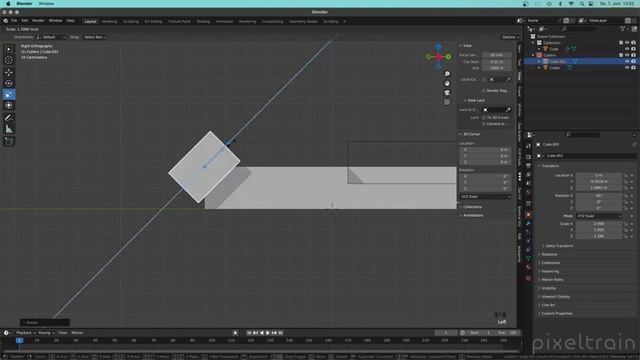
Task: Hide the Cutter object with eye icon
Action: coord(627,68)
